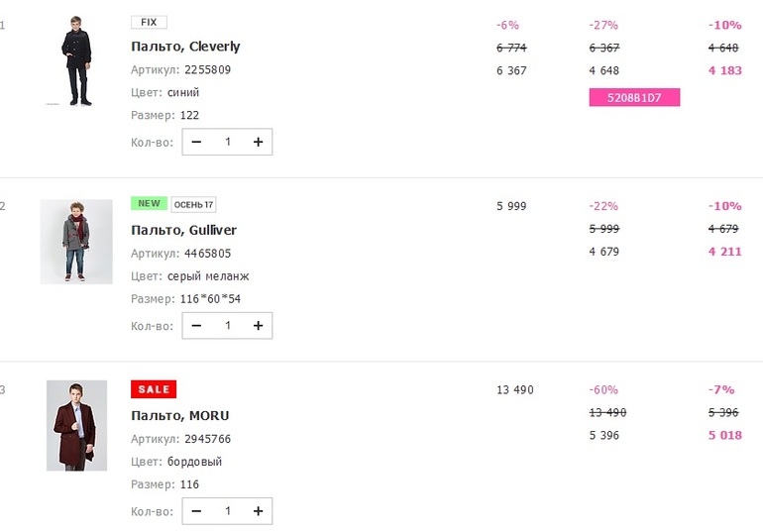Increase quantity of Cleverly coat
The image size is (763, 532).
pyautogui.click(x=258, y=142)
